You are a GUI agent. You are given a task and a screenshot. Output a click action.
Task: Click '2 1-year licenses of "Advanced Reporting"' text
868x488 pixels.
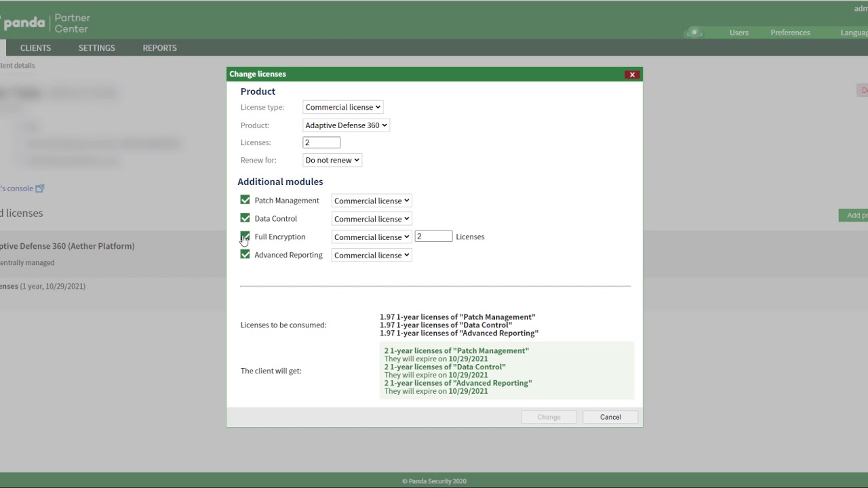[x=458, y=383]
